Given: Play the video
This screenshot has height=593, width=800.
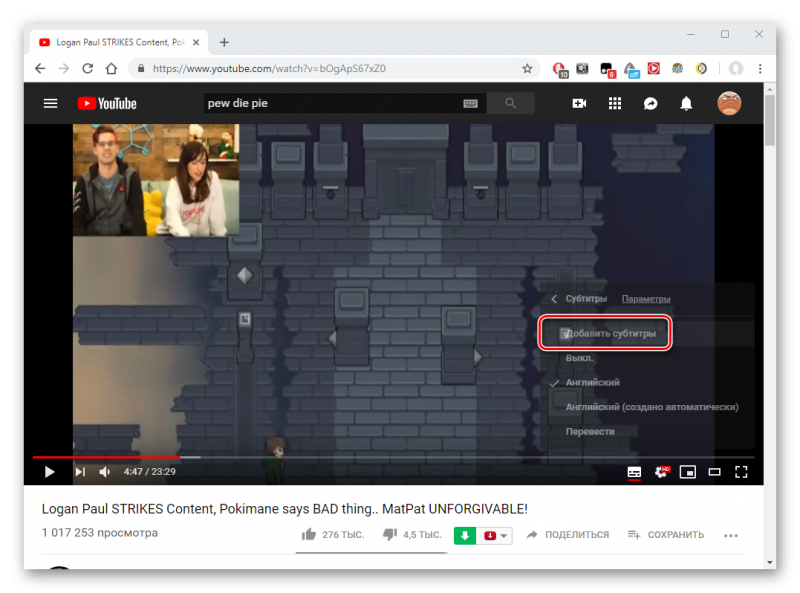Looking at the screenshot, I should coord(49,472).
